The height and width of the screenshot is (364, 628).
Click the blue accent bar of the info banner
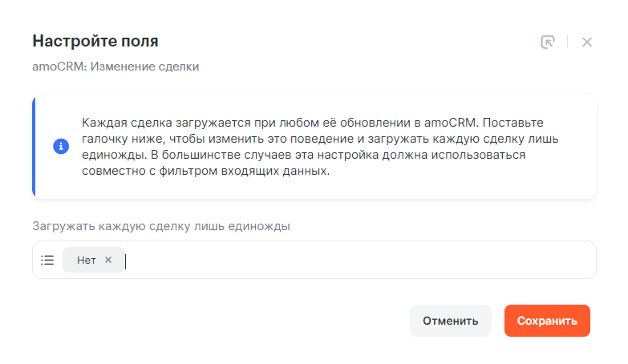tap(34, 147)
